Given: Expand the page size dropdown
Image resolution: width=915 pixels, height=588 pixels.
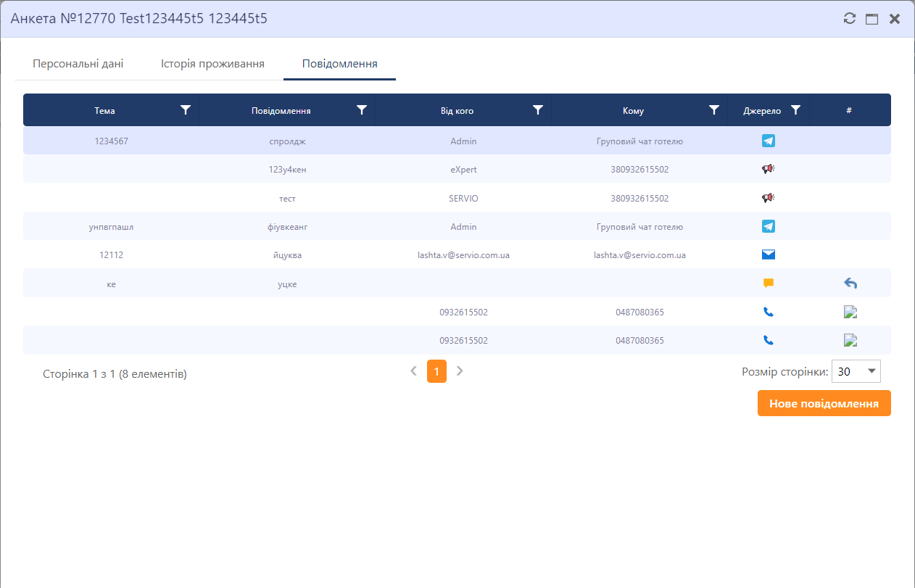Looking at the screenshot, I should [x=871, y=371].
